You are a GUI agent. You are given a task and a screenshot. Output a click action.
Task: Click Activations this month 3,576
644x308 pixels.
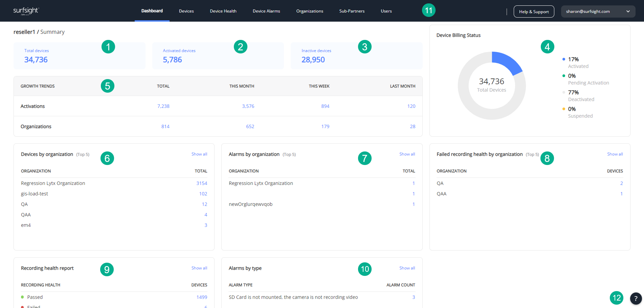coord(248,106)
